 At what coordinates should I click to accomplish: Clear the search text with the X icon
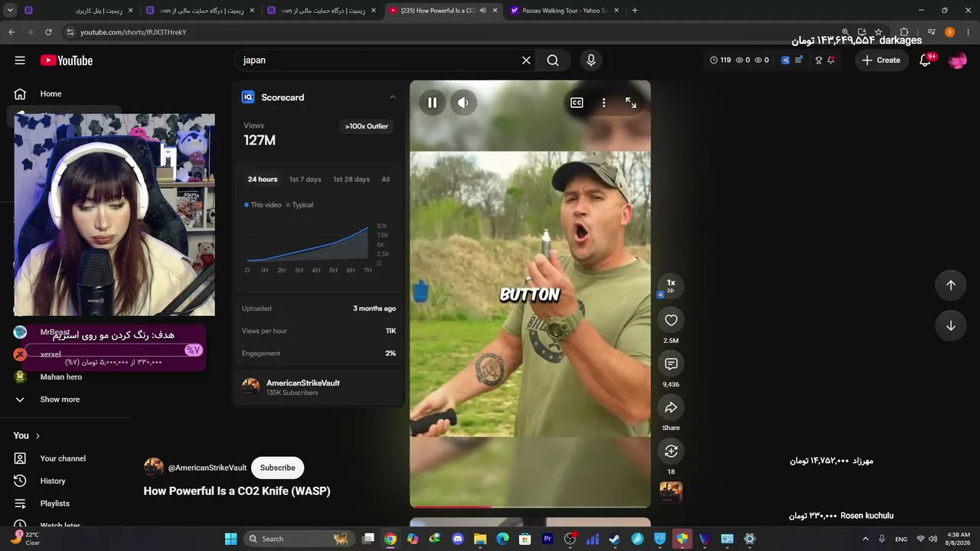pyautogui.click(x=526, y=60)
